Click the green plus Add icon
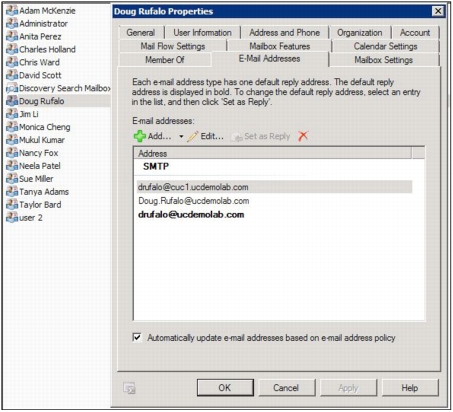 (x=140, y=136)
